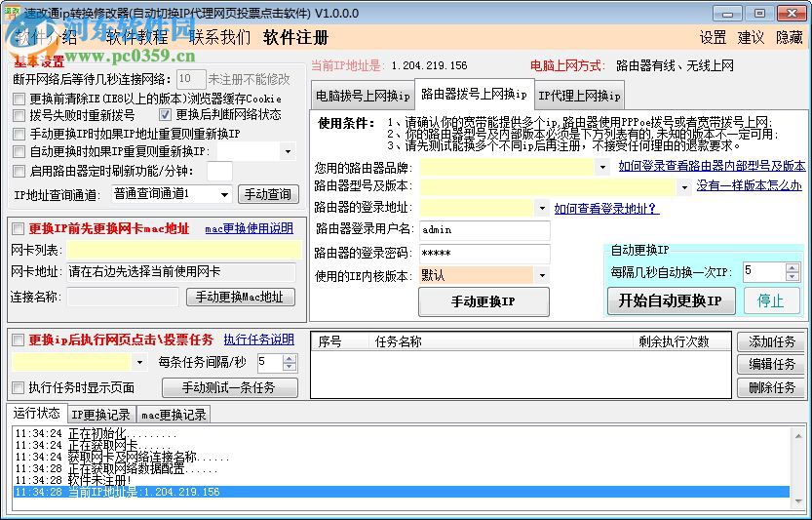Click the 序号 column header
Viewport: 812px width, 520px height.
[339, 341]
